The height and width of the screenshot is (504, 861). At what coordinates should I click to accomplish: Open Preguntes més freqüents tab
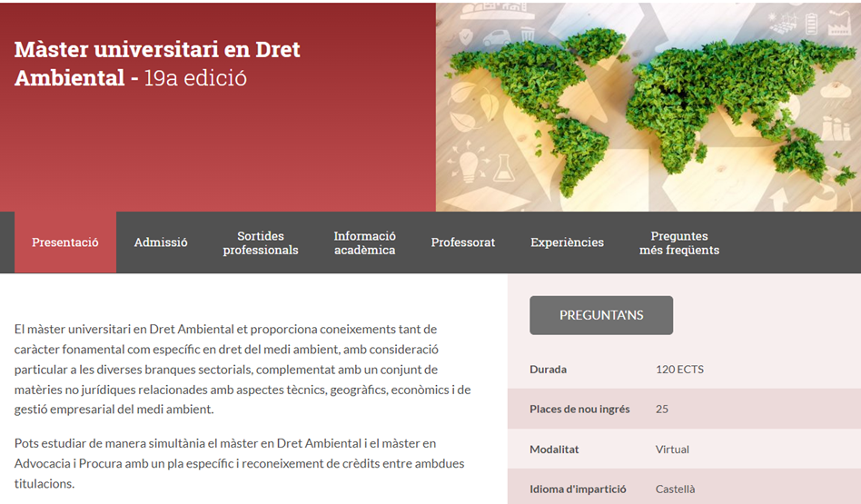(x=678, y=242)
